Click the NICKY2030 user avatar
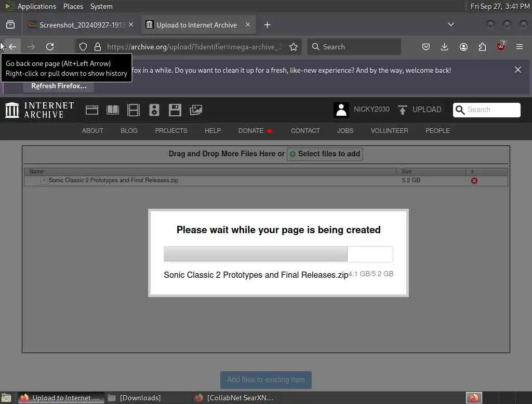The width and height of the screenshot is (532, 404). coord(341,110)
